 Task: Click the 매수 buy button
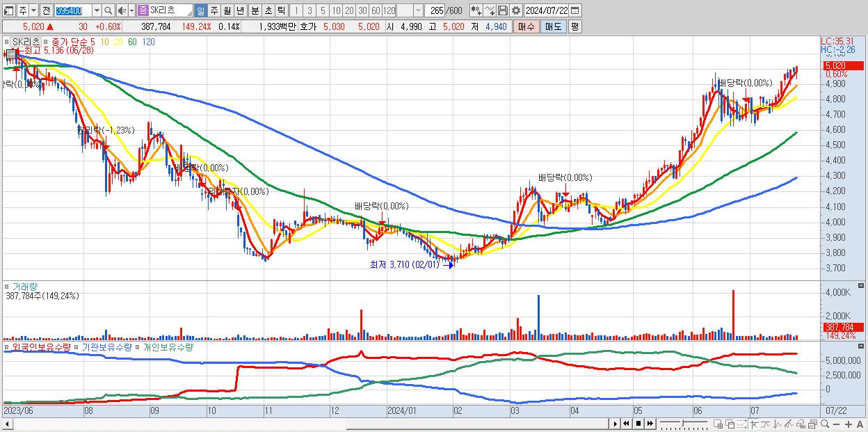(527, 26)
